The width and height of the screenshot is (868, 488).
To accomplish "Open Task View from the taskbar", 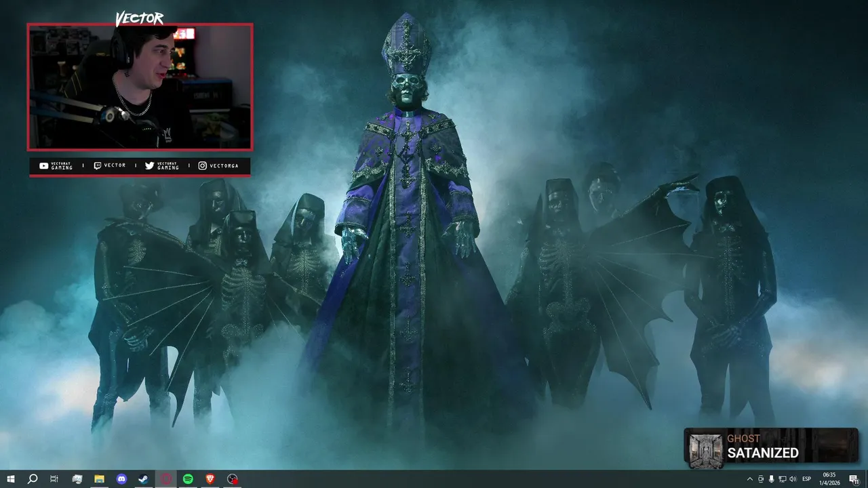I will [x=54, y=479].
